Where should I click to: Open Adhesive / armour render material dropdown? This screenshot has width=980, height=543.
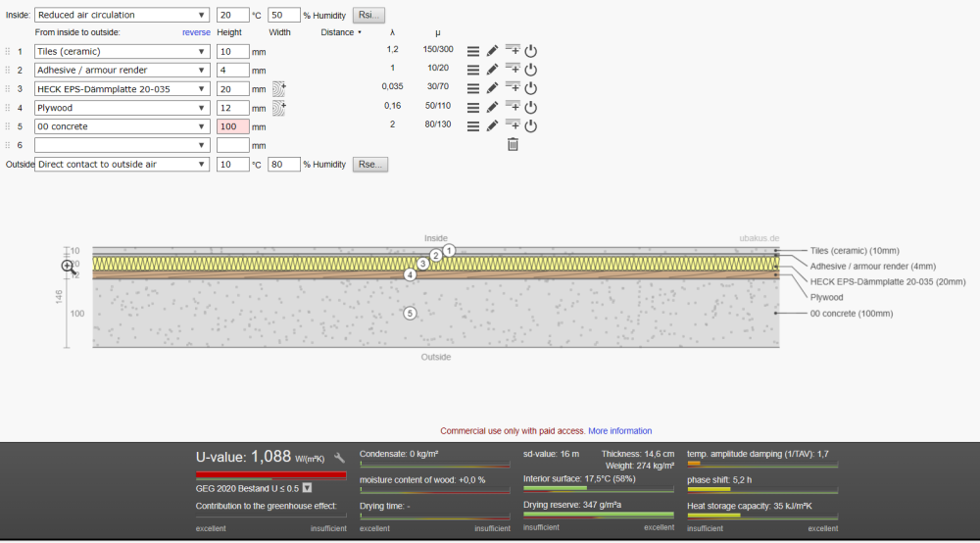[x=122, y=70]
